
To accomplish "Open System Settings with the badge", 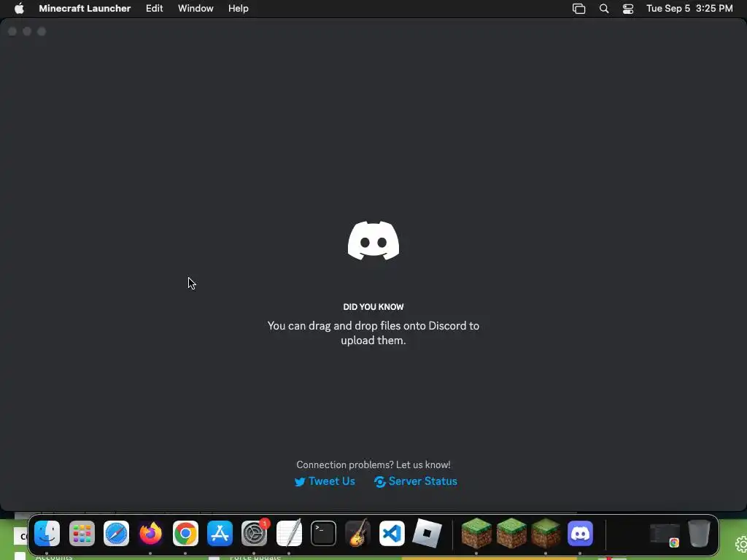I will [x=255, y=533].
